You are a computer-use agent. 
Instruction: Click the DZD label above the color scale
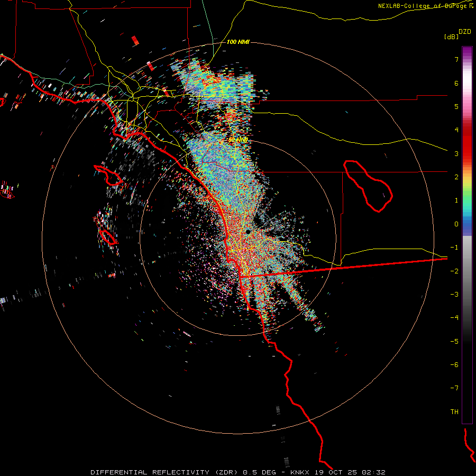pyautogui.click(x=465, y=32)
